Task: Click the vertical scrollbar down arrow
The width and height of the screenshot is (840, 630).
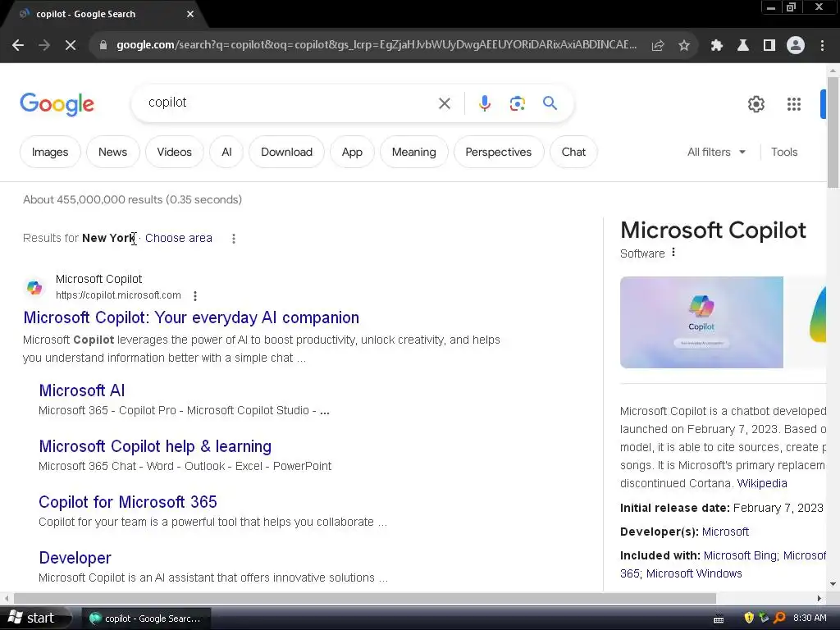Action: [x=833, y=584]
